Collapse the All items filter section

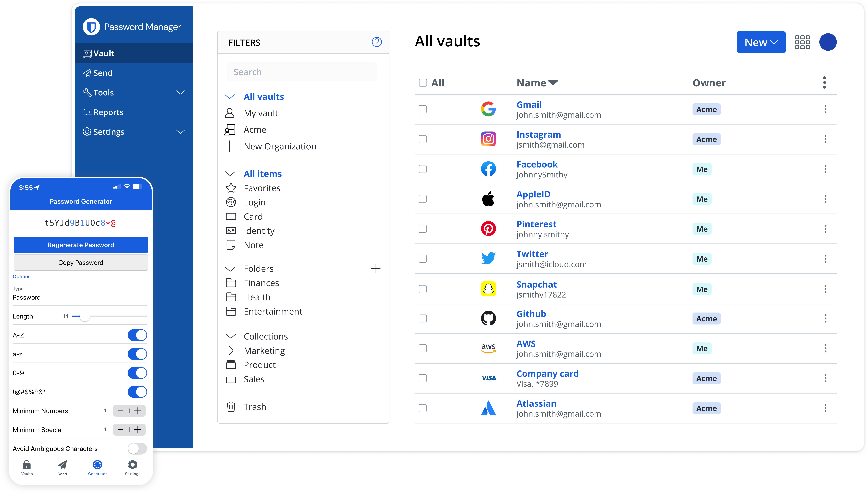230,173
